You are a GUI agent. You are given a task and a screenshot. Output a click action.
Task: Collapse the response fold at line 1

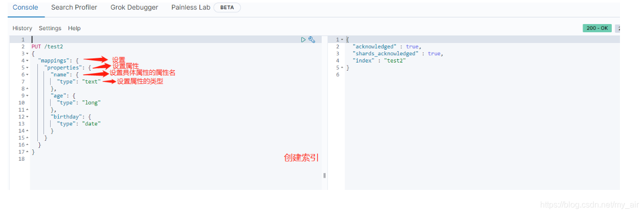342,39
